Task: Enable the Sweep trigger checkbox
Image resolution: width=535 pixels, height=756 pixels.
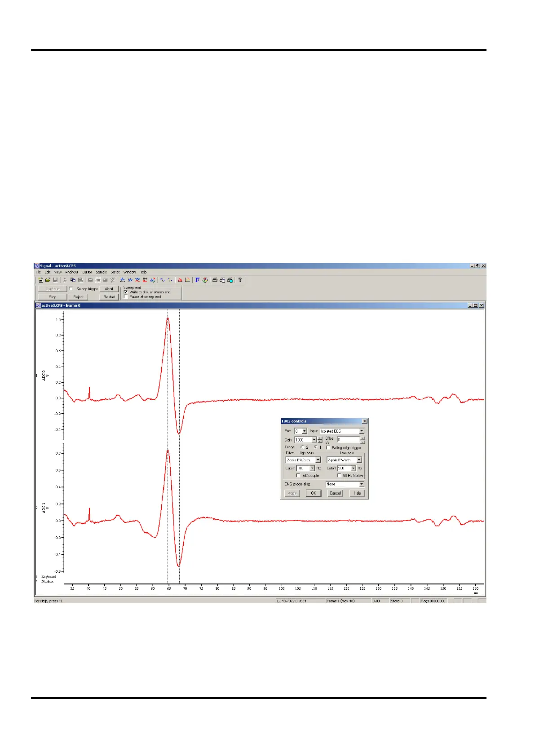Action: tap(71, 289)
